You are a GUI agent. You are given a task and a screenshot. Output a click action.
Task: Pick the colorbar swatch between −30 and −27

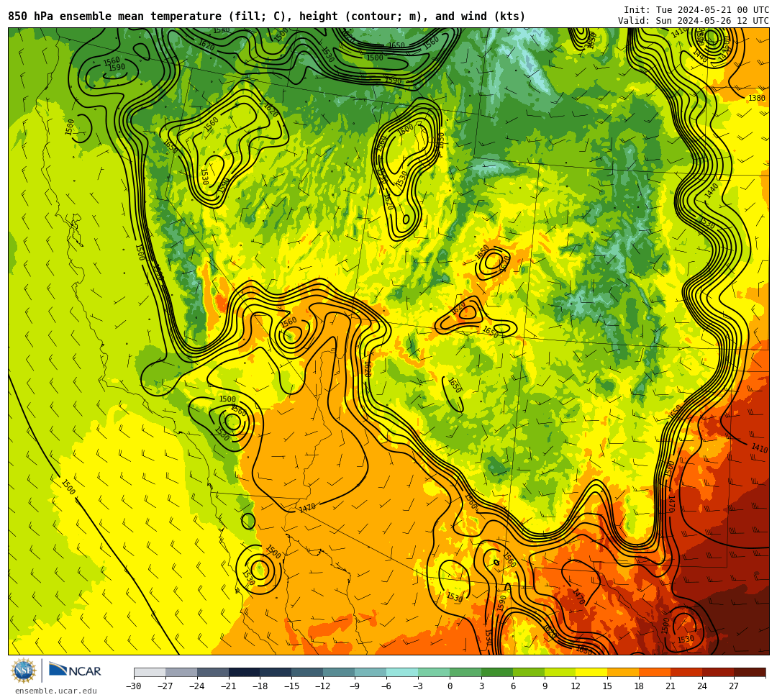(150, 672)
